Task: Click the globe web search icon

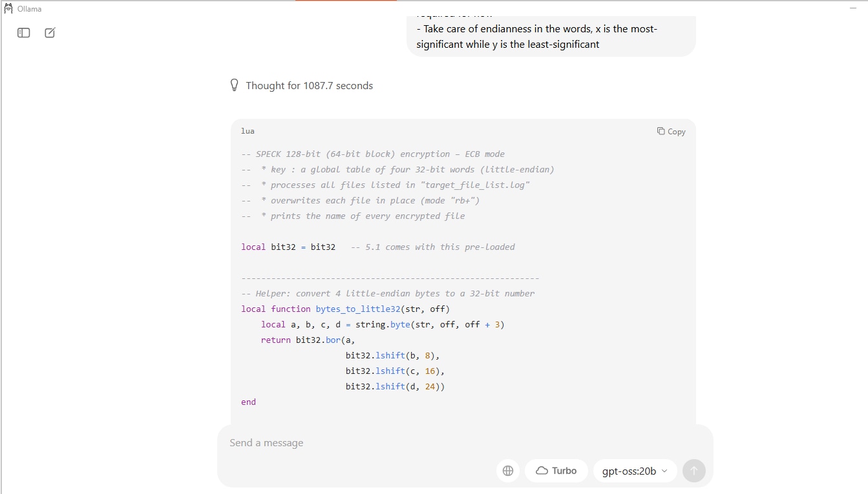Action: [508, 471]
